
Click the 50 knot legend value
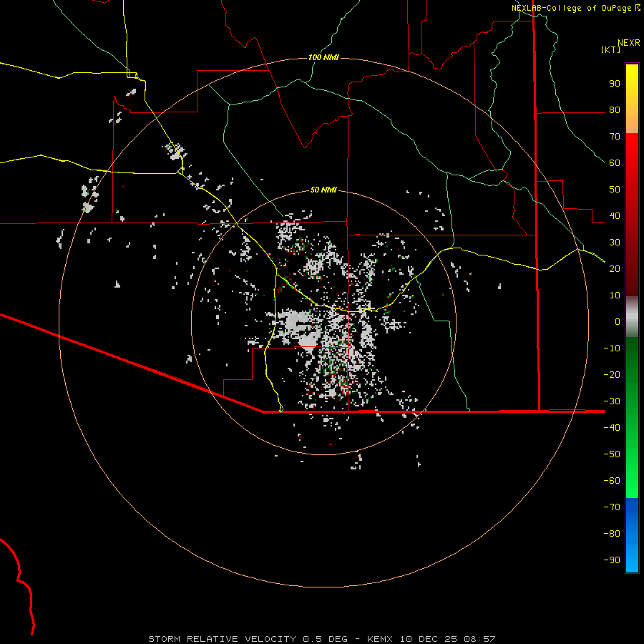(615, 190)
